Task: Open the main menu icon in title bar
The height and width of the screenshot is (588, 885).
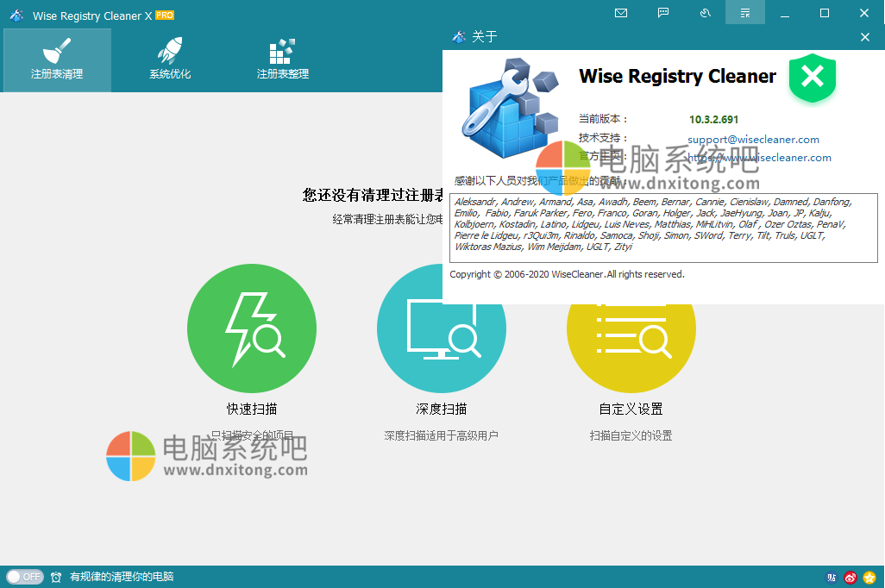Action: click(x=745, y=13)
